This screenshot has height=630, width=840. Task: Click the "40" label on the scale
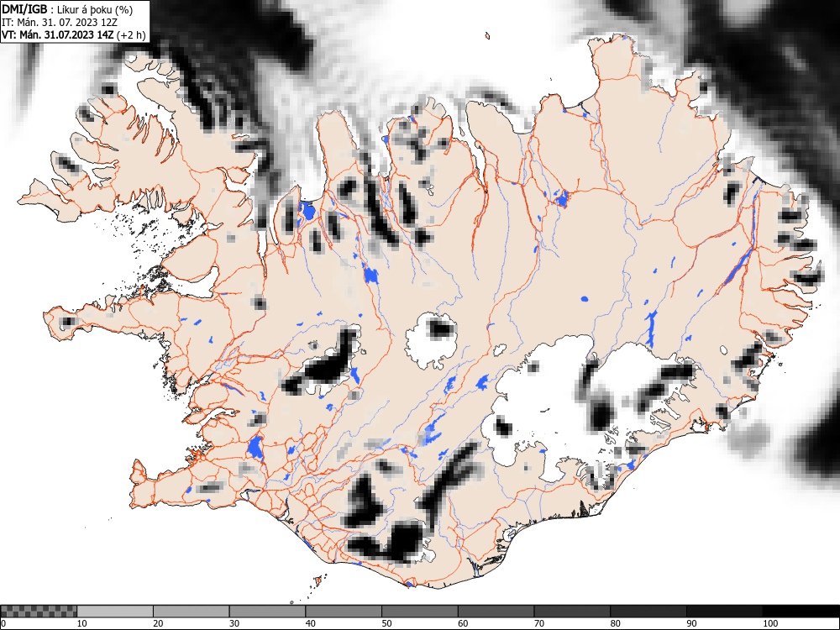[310, 623]
